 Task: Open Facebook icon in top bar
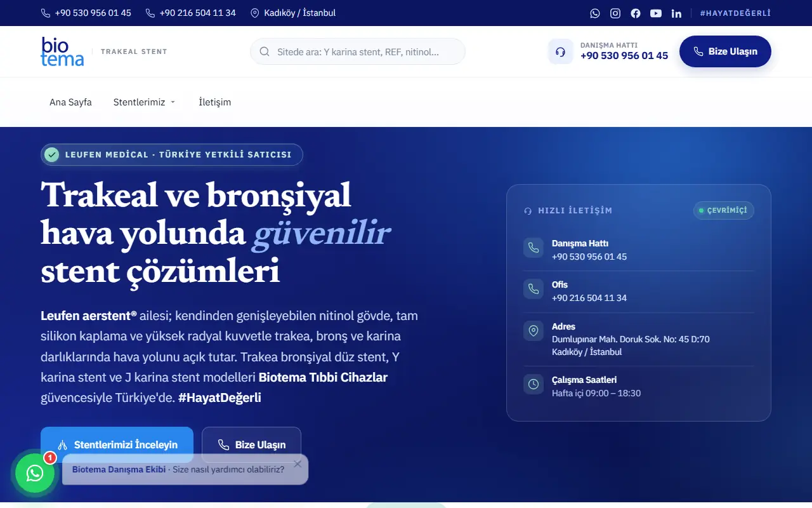[636, 13]
